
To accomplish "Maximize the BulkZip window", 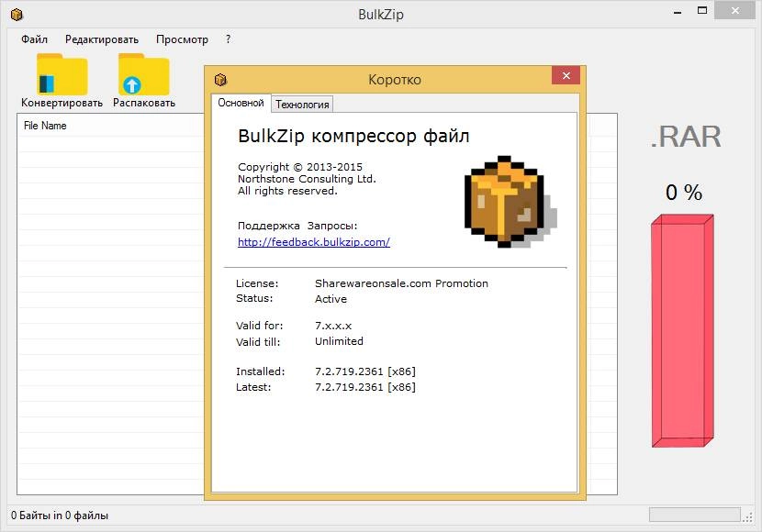I will click(x=702, y=11).
